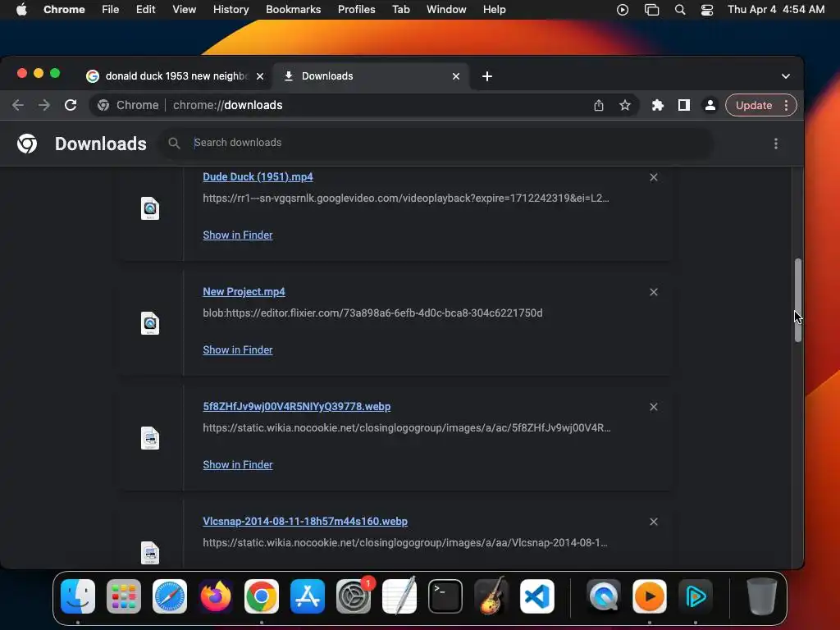The height and width of the screenshot is (630, 840).
Task: Click the closinglogogroup/images/a/ac source URL
Action: pos(407,427)
